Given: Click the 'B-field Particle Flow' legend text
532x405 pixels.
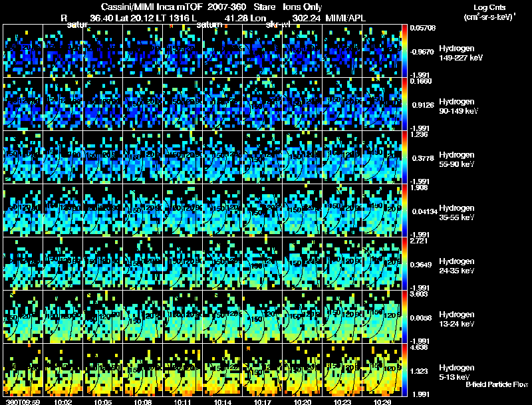Looking at the screenshot, I should [497, 384].
